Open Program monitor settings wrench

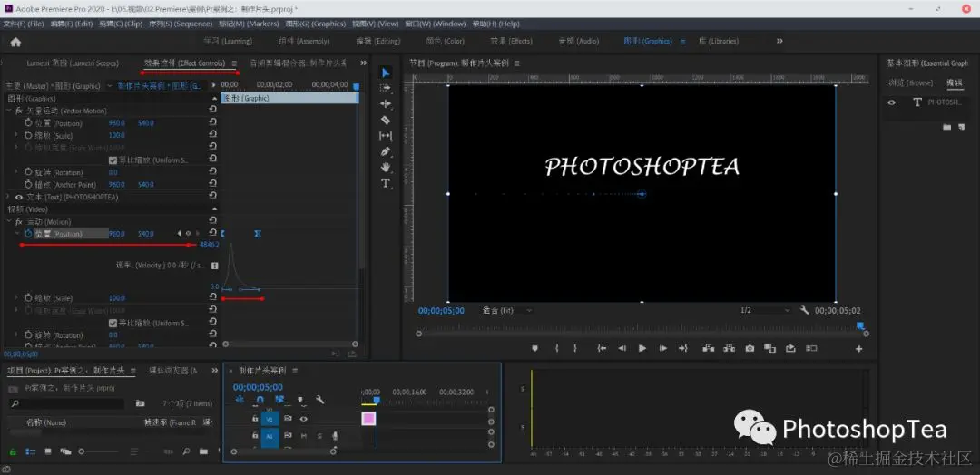[804, 310]
